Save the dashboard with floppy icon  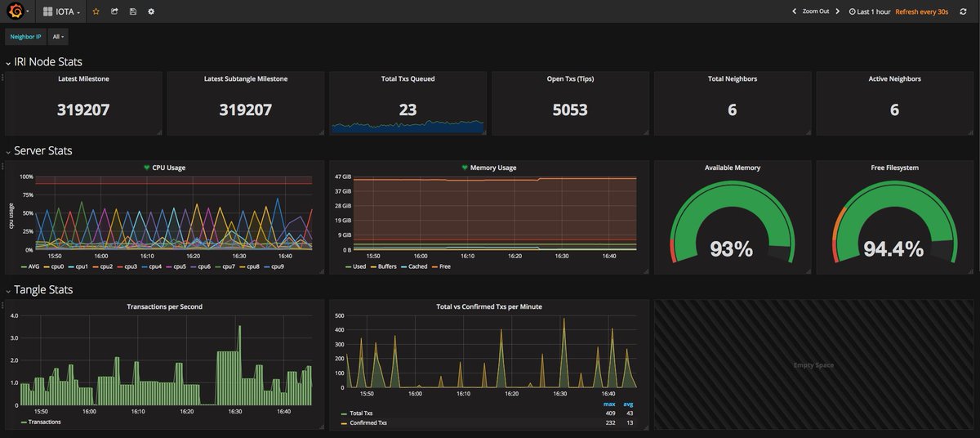pos(133,11)
